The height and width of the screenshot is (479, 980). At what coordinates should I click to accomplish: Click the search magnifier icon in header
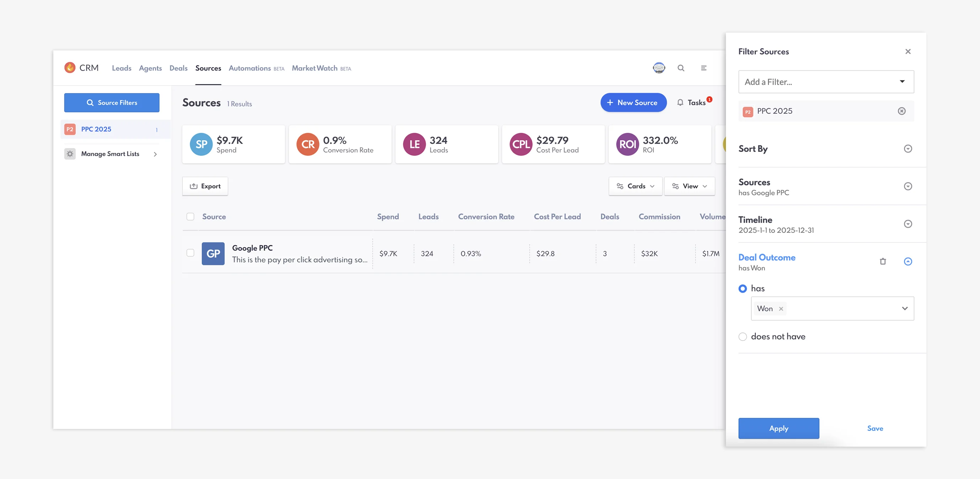pos(680,68)
